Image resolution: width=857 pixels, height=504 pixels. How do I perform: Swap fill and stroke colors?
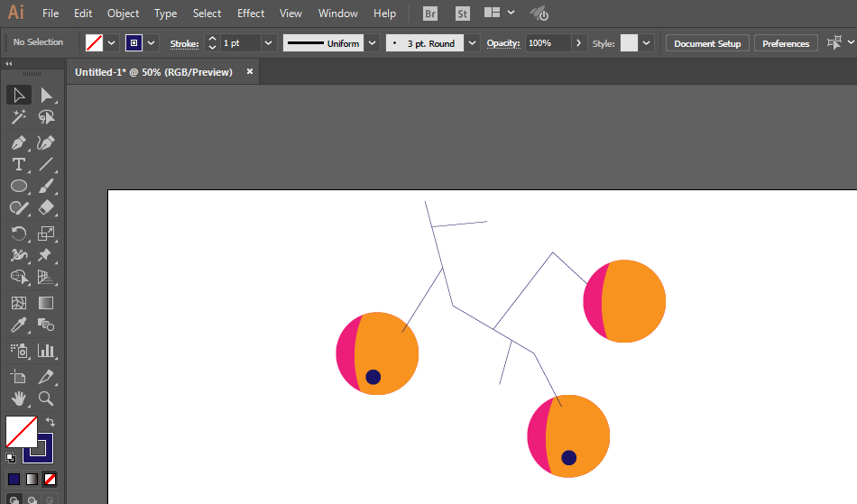[x=51, y=422]
